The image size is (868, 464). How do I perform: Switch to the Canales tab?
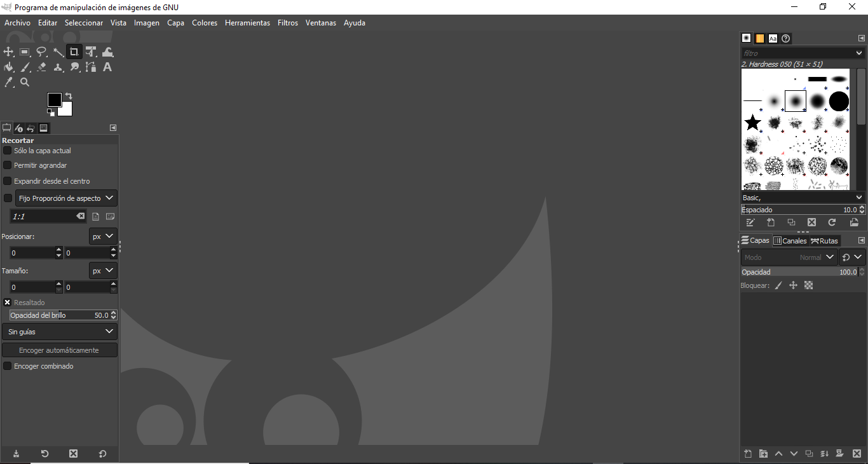click(x=790, y=241)
